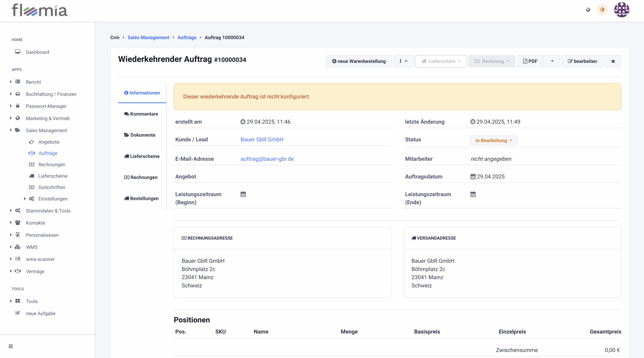Click the bearbeiten button
644x358 pixels.
(x=582, y=61)
